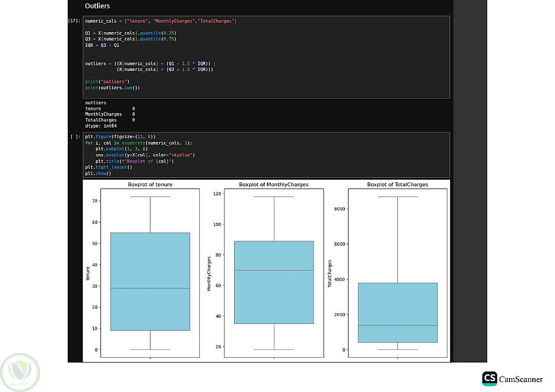This screenshot has height=392, width=555.
Task: Click the tenure 0 output row
Action: pyautogui.click(x=110, y=109)
